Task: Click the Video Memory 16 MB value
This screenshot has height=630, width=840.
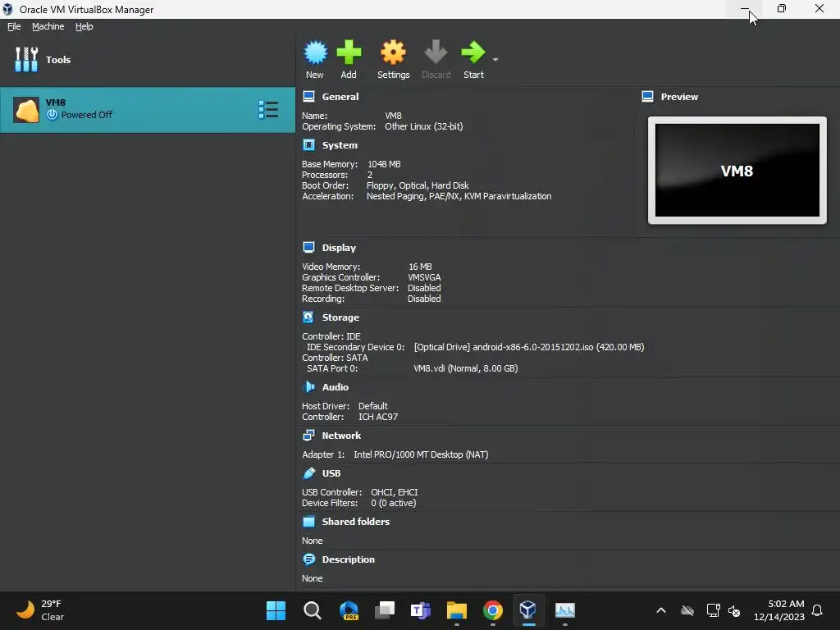Action: (420, 267)
